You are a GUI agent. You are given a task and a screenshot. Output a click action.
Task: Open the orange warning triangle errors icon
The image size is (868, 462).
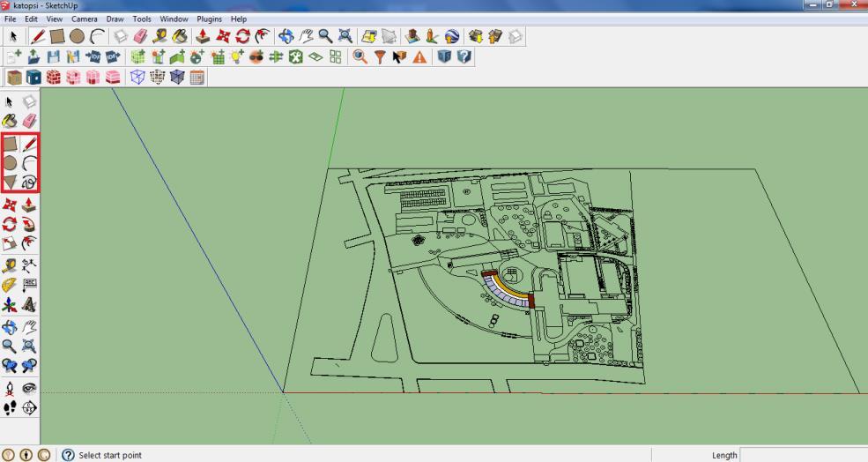pos(419,56)
